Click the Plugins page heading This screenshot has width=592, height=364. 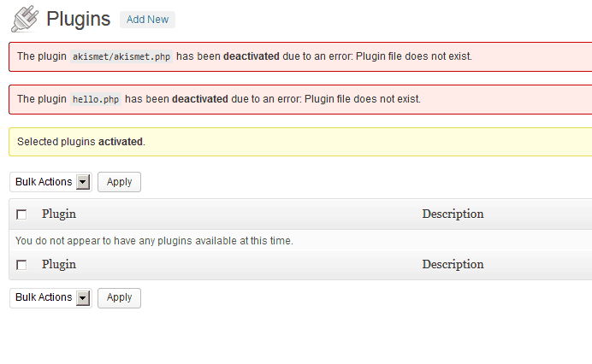click(79, 18)
